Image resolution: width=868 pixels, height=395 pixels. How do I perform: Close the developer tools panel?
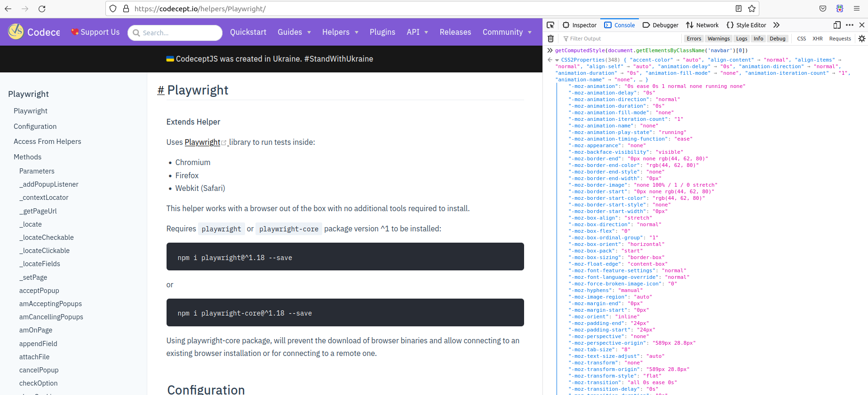tap(862, 25)
